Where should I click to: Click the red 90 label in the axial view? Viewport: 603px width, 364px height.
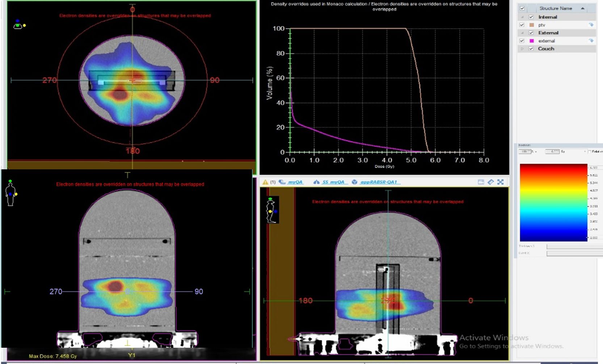pyautogui.click(x=215, y=80)
